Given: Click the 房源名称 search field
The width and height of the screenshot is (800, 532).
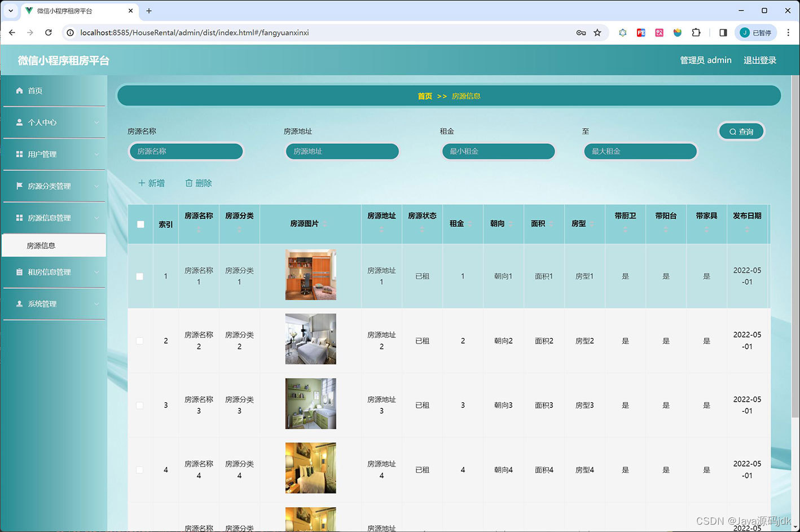Looking at the screenshot, I should tap(186, 151).
